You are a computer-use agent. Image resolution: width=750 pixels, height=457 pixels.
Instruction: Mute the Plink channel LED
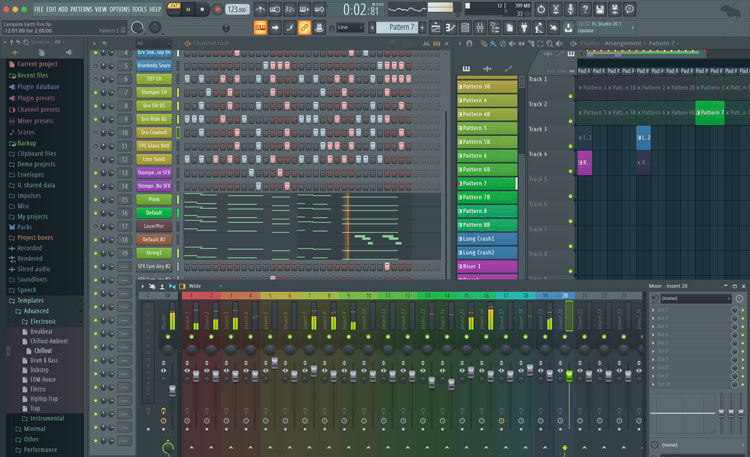[96, 200]
